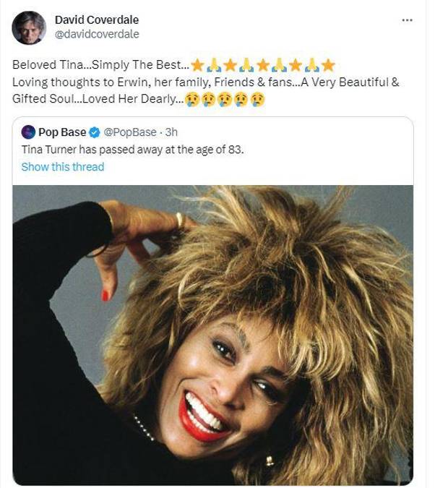Click the first praying hands emoji
The height and width of the screenshot is (488, 448).
(214, 66)
